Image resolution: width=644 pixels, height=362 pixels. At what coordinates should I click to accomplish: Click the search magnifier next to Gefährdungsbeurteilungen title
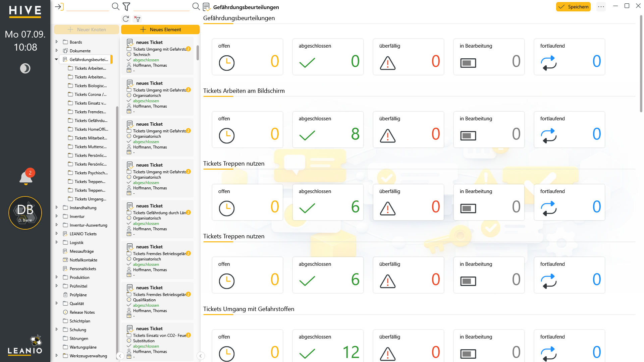(196, 6)
